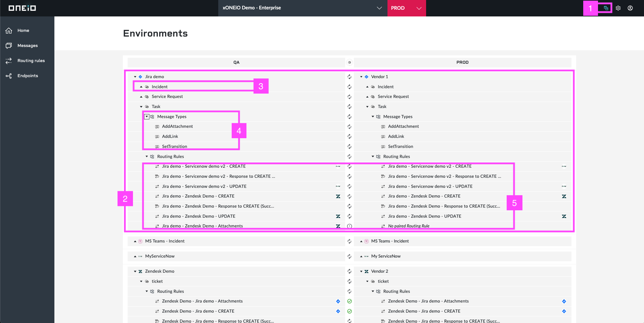Select AddAttachment message type in QA
644x323 pixels.
tap(177, 126)
